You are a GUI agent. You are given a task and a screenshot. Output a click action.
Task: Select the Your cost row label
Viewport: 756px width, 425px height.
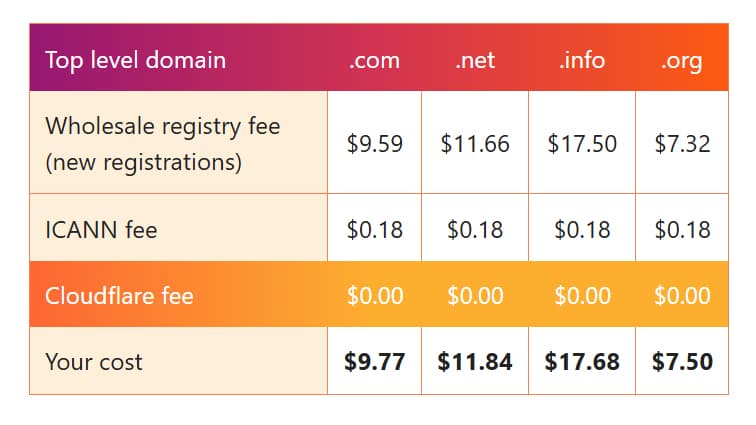[94, 362]
